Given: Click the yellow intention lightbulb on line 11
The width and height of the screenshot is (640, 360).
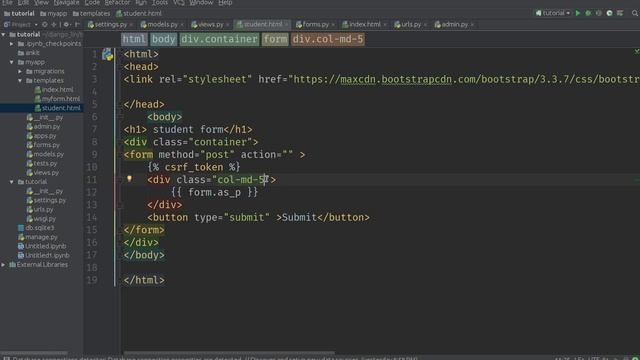Looking at the screenshot, I should (x=129, y=178).
